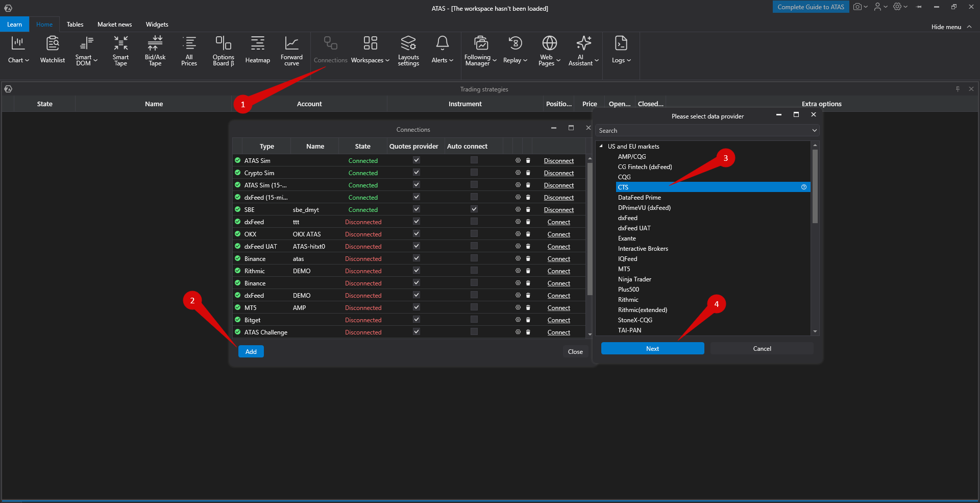Expand the Chart dropdown arrow

click(27, 60)
